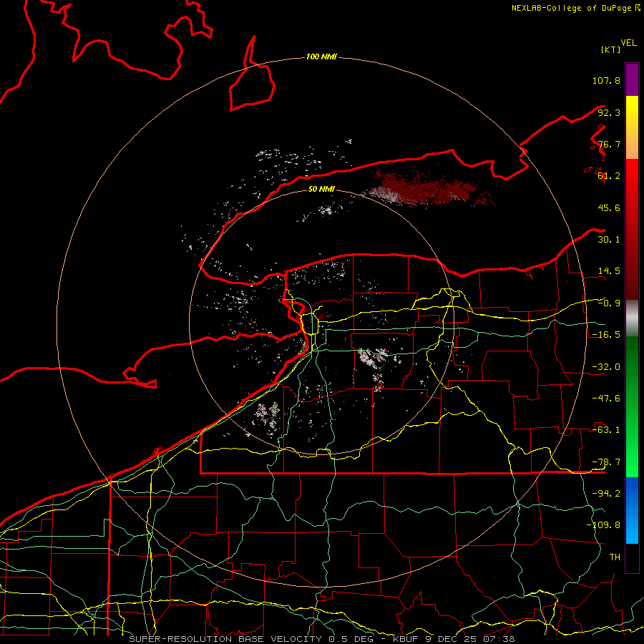Click the -109.8 velocity scale value

(603, 525)
